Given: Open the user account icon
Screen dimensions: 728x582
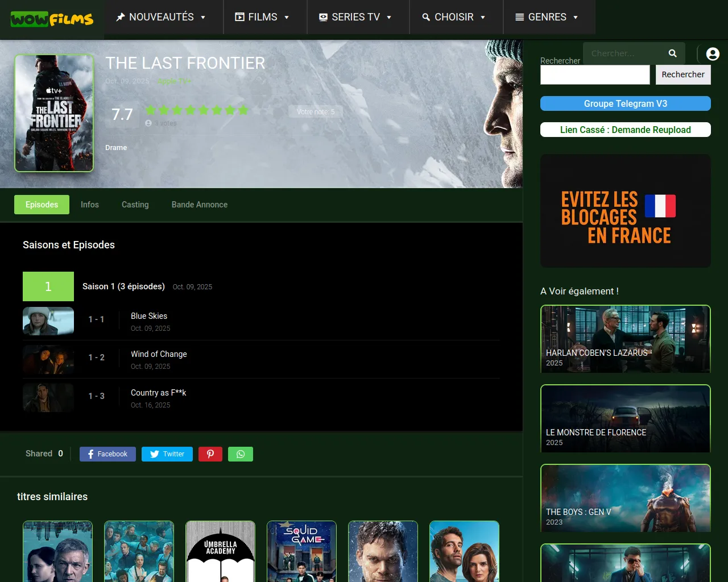Looking at the screenshot, I should (x=712, y=54).
